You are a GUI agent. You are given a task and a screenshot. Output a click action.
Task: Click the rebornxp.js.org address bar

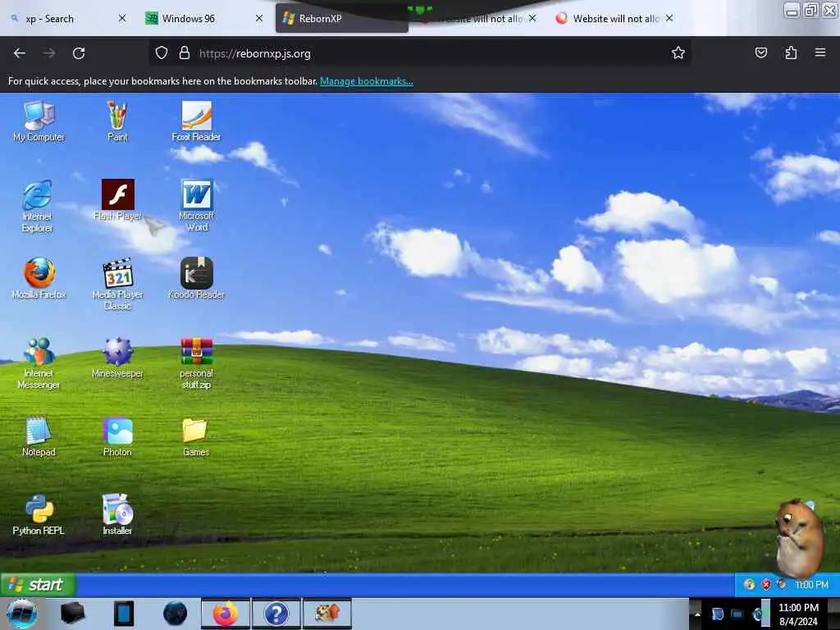coord(419,53)
